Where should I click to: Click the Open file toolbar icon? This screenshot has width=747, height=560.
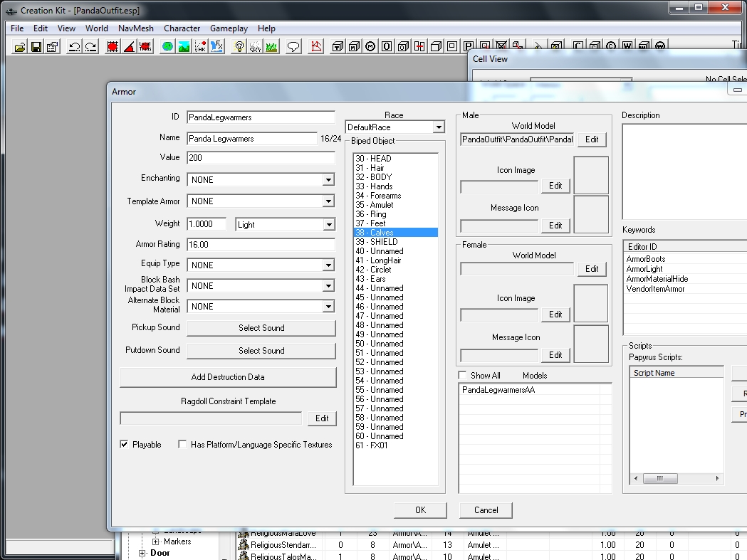coord(20,47)
